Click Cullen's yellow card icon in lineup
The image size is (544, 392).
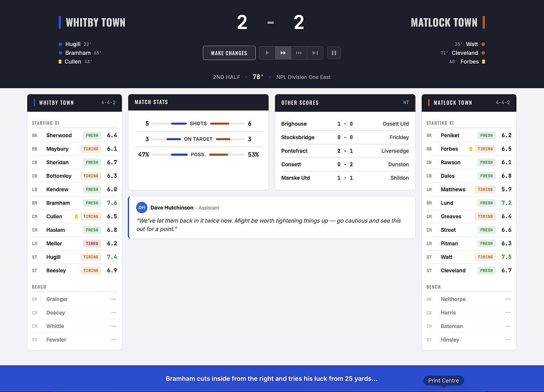[x=76, y=216]
